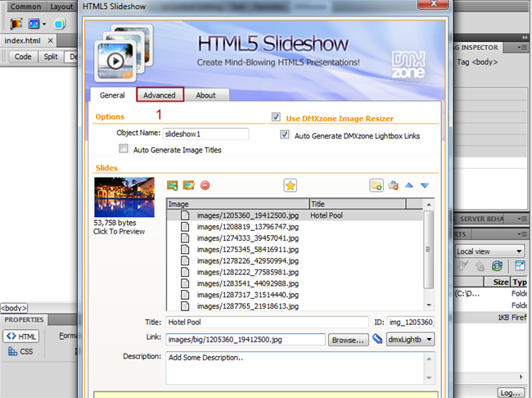
Task: Click the put files up arrow icon
Action: coord(480,266)
